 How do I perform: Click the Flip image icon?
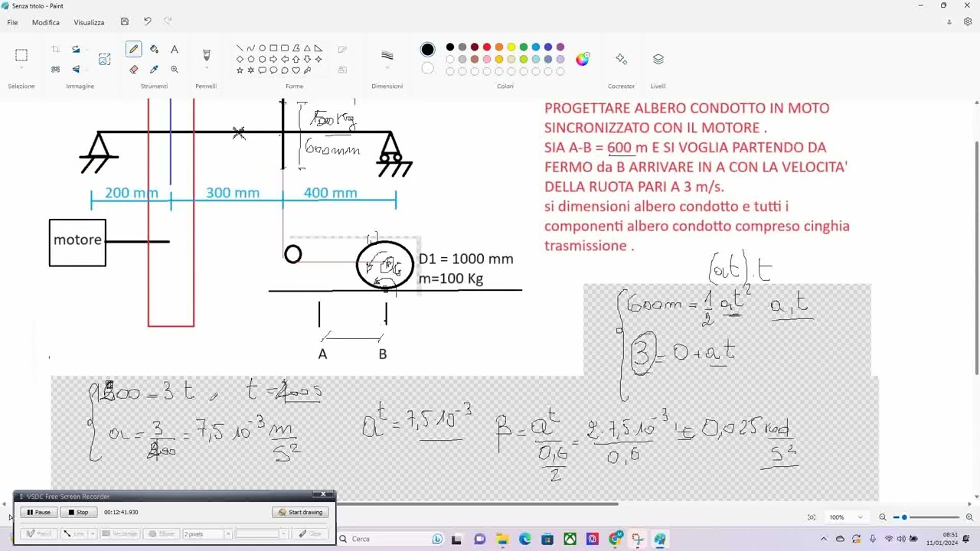point(76,69)
